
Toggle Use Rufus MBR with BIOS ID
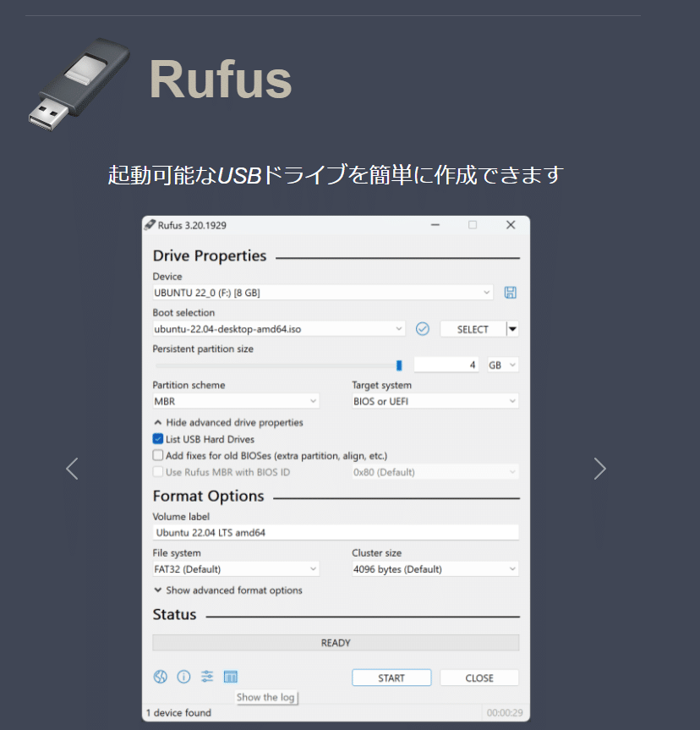(x=158, y=472)
